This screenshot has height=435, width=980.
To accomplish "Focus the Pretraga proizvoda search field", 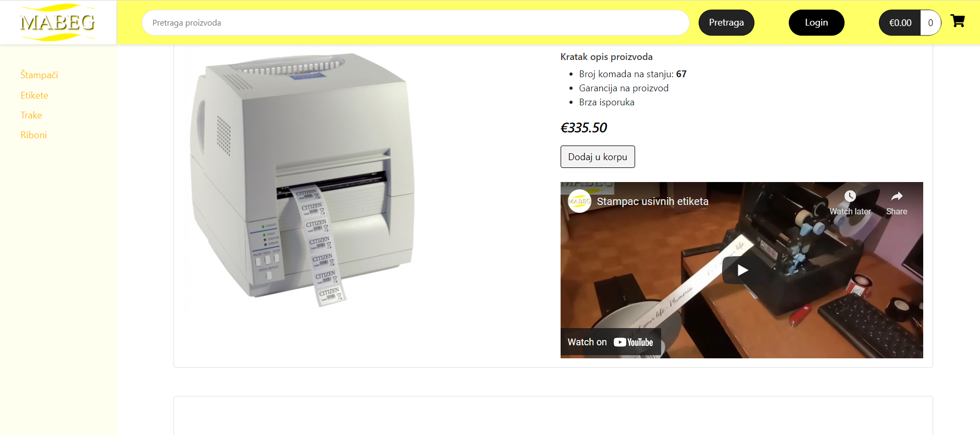I will pos(416,23).
